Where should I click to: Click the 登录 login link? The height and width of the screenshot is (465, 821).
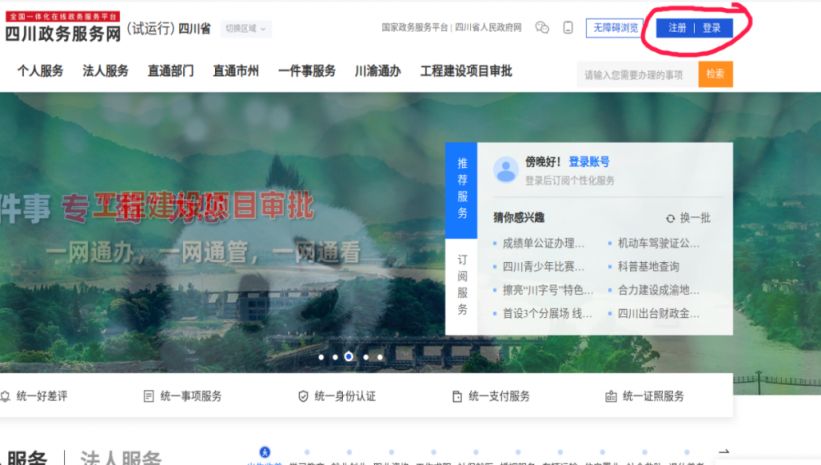click(x=712, y=28)
